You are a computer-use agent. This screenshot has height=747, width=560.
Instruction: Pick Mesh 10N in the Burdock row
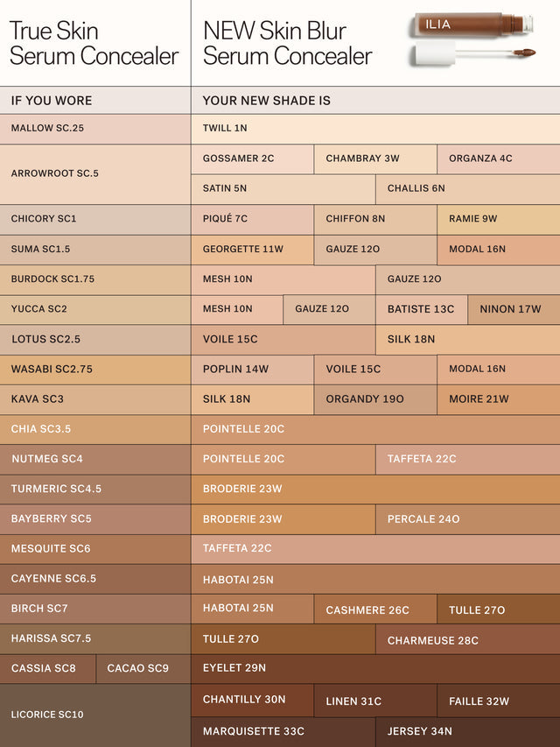[x=283, y=279]
